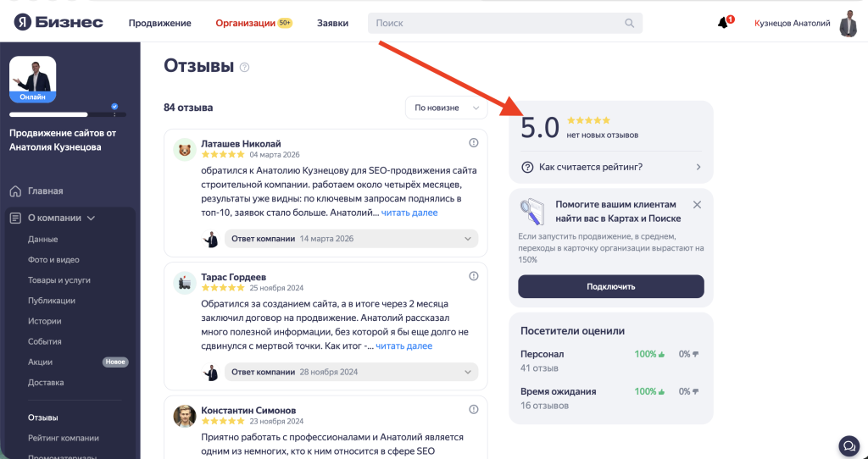Click thumbs-down next to Персонал
This screenshot has width=868, height=459.
click(x=695, y=355)
